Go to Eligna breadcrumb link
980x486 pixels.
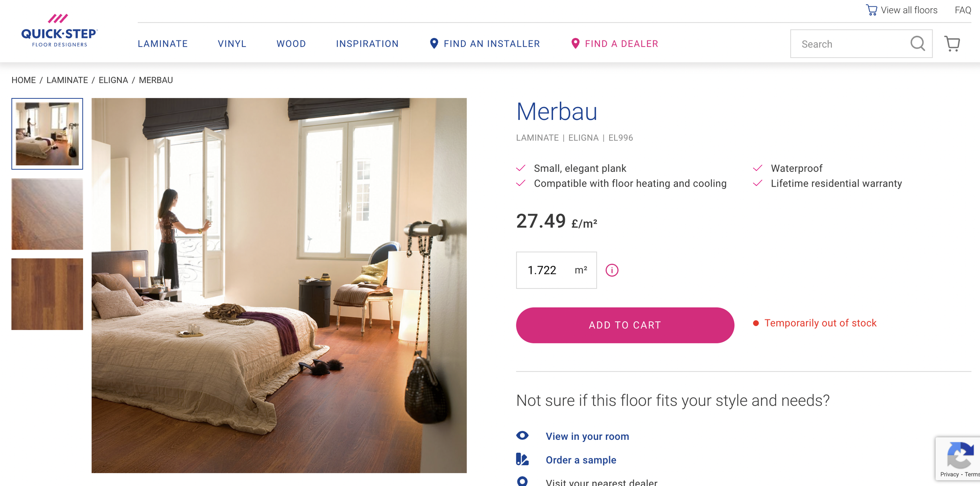point(113,80)
